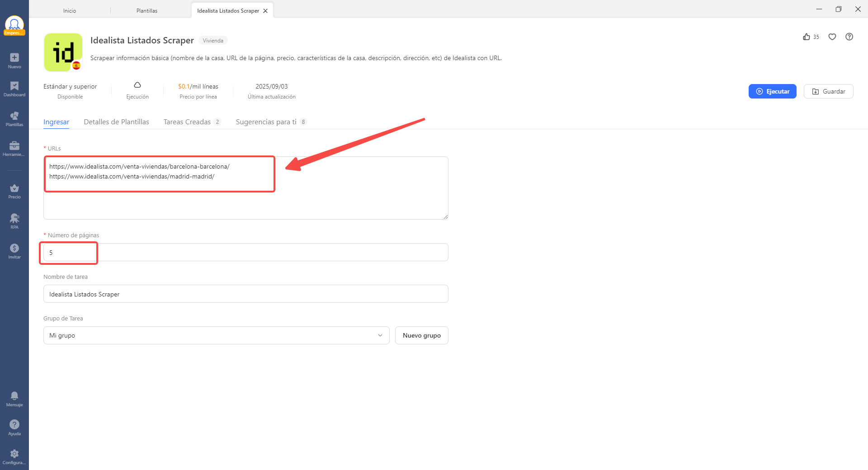Show the Sugerencias para ti tab
Viewport: 868px width, 470px height.
tap(266, 122)
